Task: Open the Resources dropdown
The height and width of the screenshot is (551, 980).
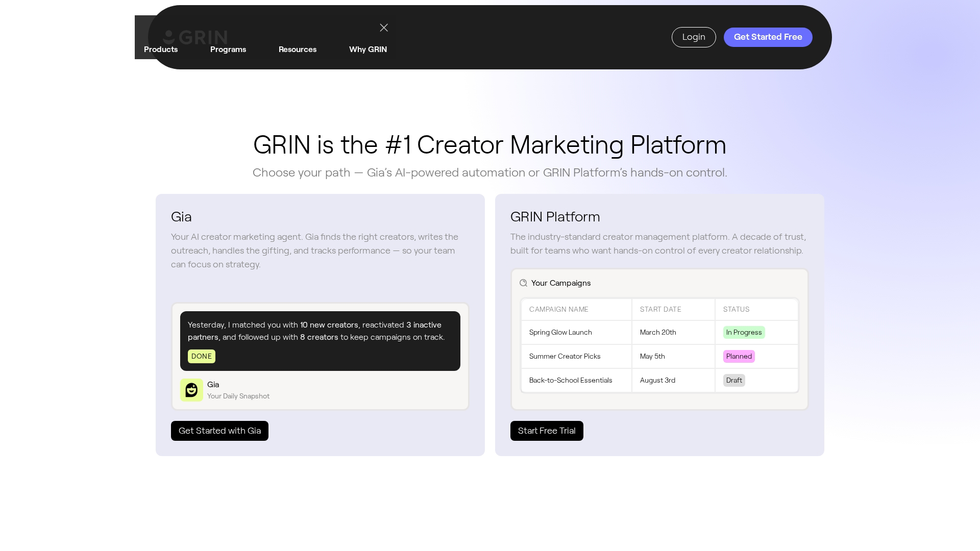Action: pos(298,49)
